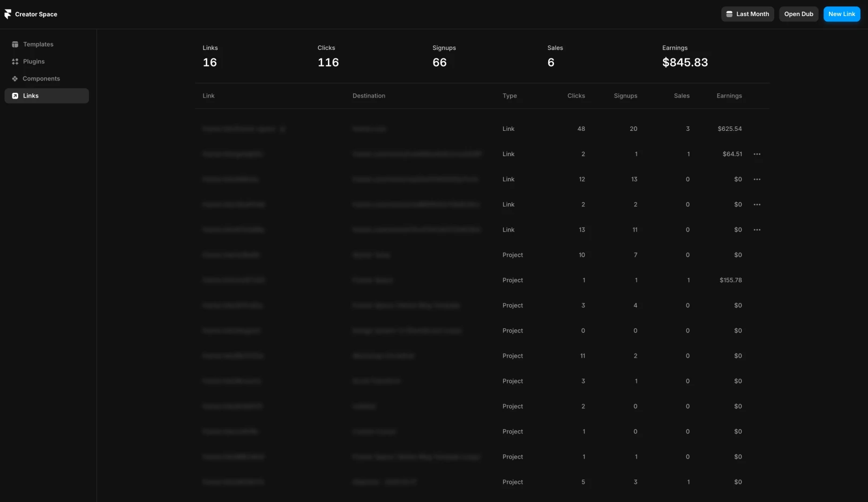
Task: Click the Earnings total $845.83
Action: pyautogui.click(x=685, y=63)
